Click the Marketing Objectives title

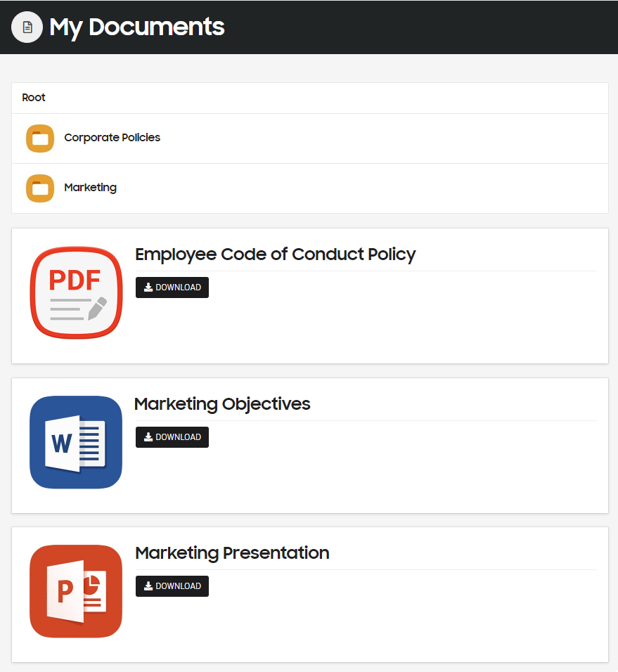[222, 404]
